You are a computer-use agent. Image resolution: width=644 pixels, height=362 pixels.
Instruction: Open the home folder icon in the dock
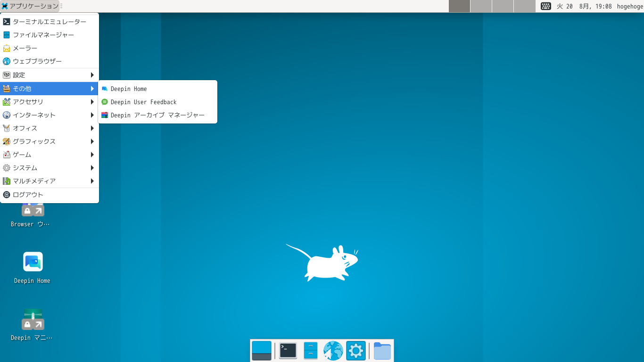(x=382, y=351)
